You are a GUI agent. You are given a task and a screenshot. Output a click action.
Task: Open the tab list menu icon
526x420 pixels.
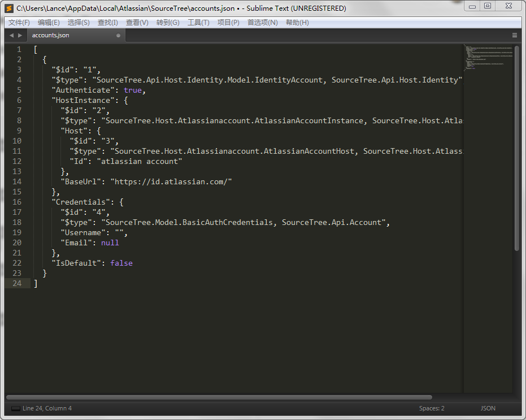coord(515,35)
